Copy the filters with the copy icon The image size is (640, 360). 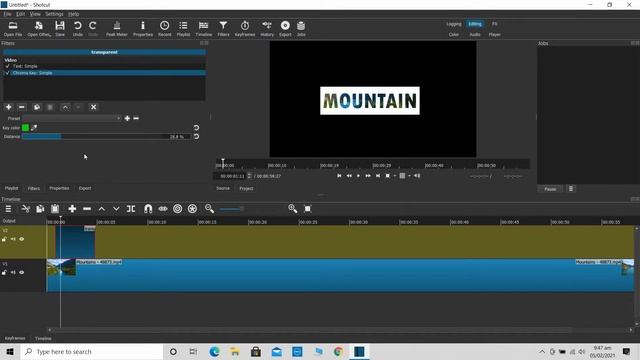click(x=37, y=107)
